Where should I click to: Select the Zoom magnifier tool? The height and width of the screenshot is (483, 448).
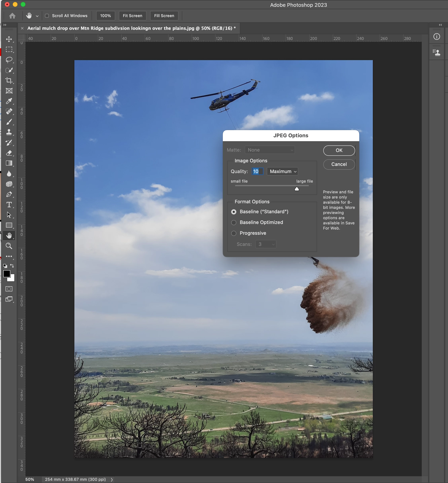click(9, 246)
